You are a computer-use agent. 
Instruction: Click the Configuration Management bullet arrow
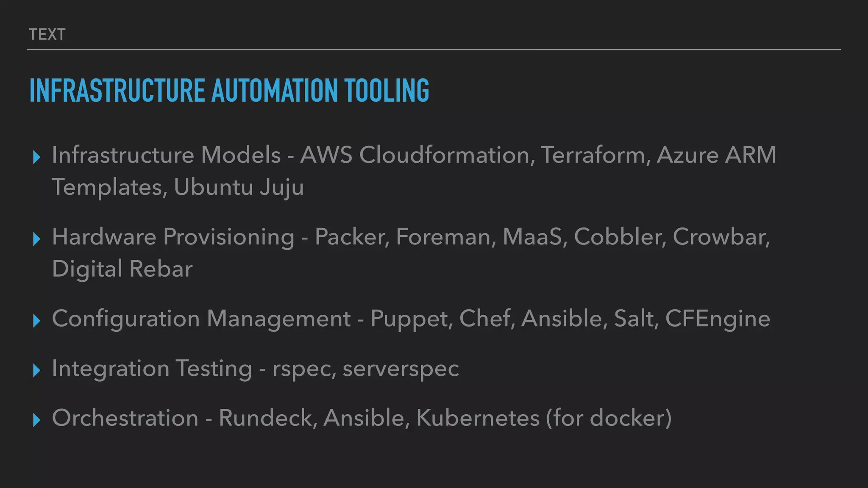click(36, 321)
